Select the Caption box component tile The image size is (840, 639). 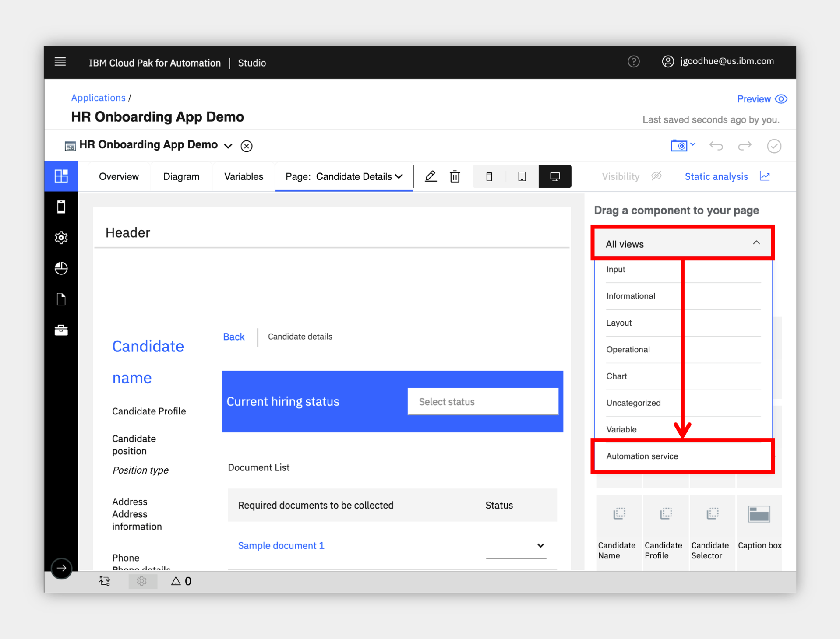[759, 532]
